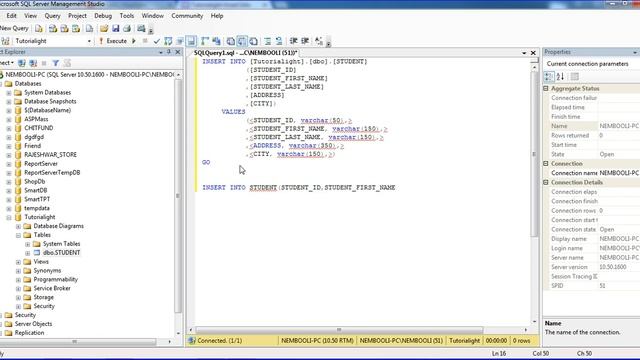
Task: Open the Project menu
Action: tap(77, 16)
